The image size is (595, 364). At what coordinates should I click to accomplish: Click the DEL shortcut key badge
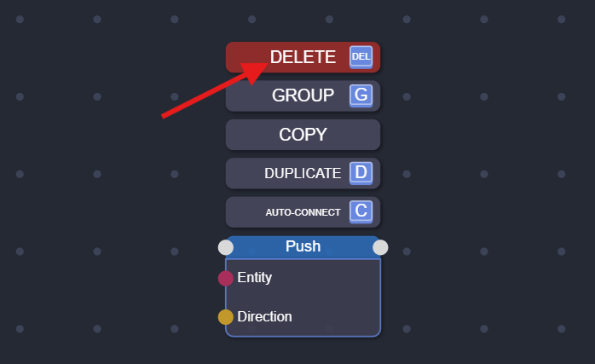[361, 57]
